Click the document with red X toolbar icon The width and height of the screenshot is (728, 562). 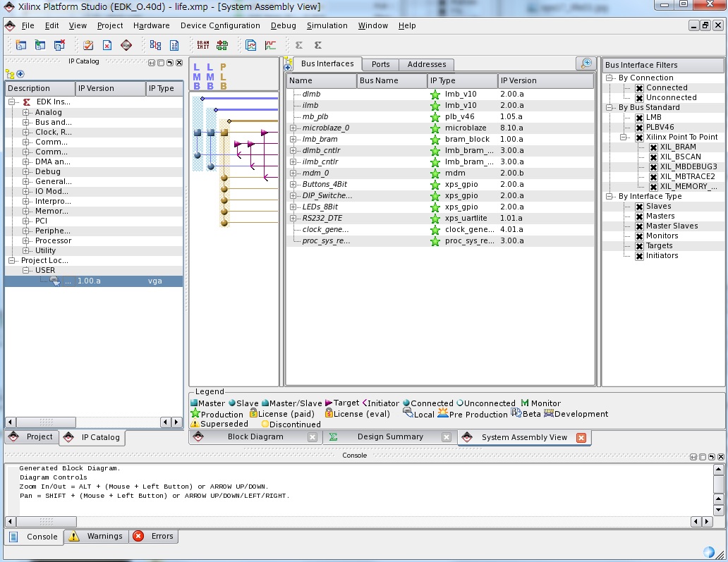107,45
